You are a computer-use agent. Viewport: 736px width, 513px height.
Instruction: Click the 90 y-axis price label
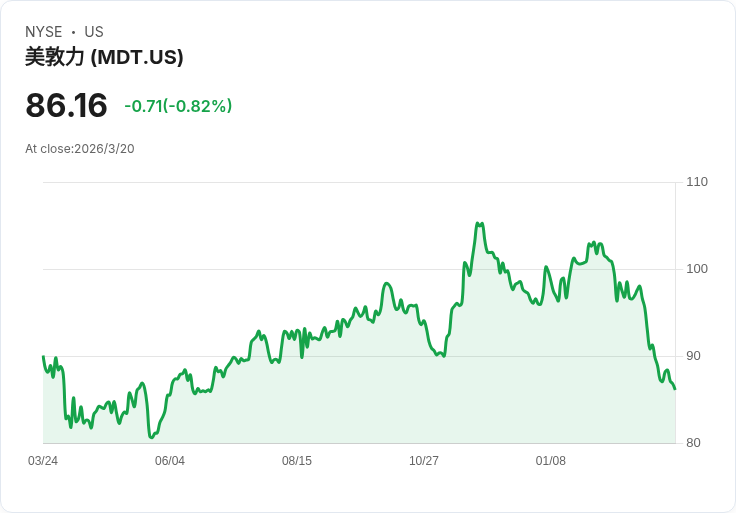click(693, 356)
